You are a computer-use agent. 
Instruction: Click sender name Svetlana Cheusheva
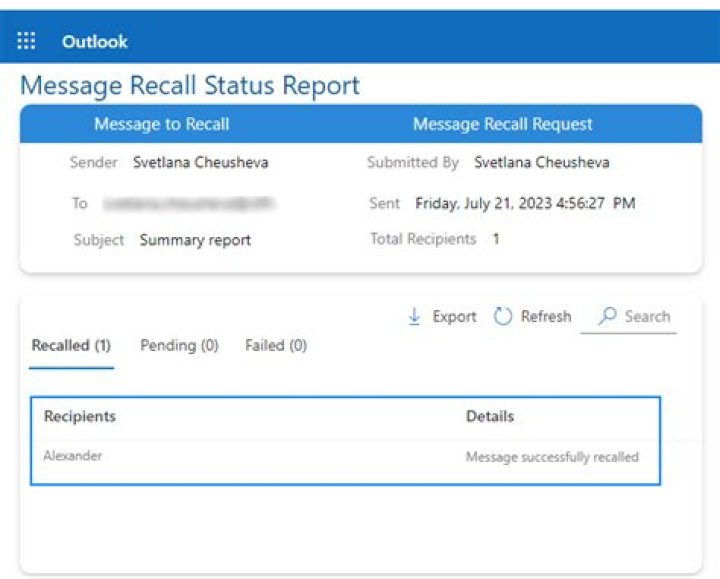coord(201,162)
